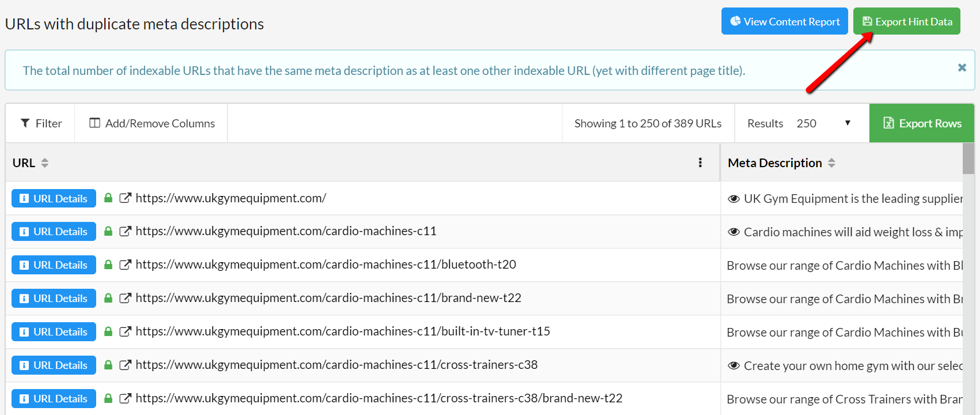Image resolution: width=980 pixels, height=415 pixels.
Task: Click eye icon beside Create your own description
Action: pyautogui.click(x=734, y=366)
